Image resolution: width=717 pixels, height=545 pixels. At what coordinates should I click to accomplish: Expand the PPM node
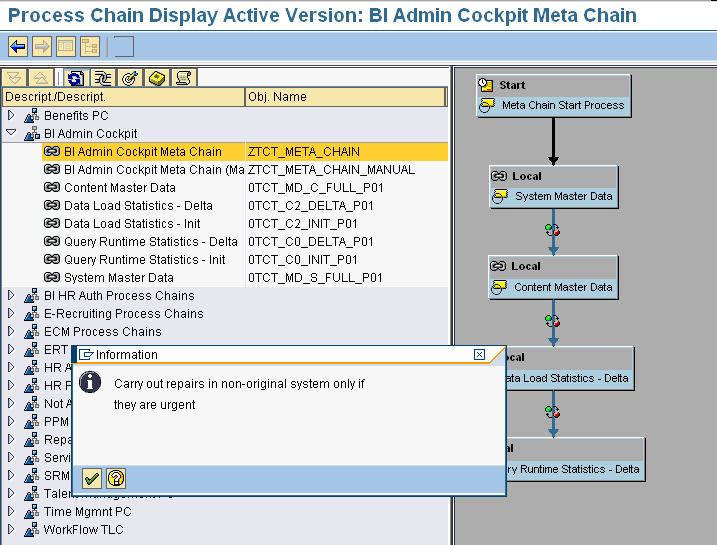11,421
